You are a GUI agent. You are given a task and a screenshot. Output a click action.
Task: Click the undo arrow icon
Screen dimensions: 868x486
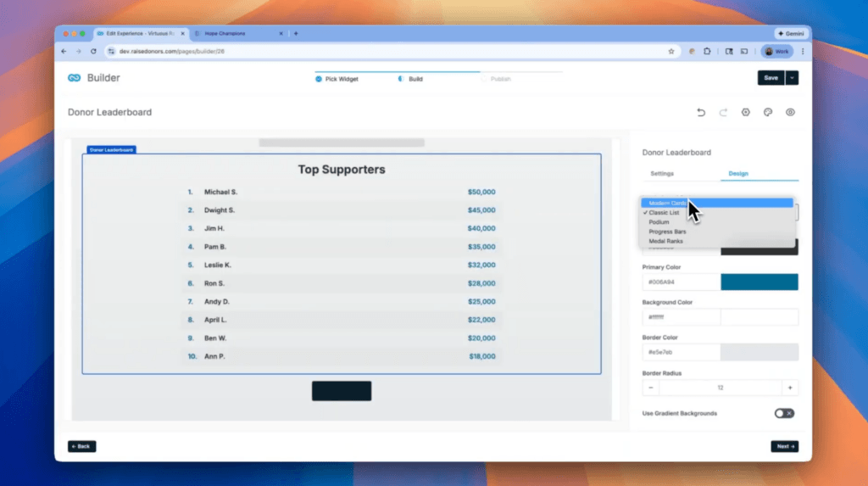click(x=701, y=113)
